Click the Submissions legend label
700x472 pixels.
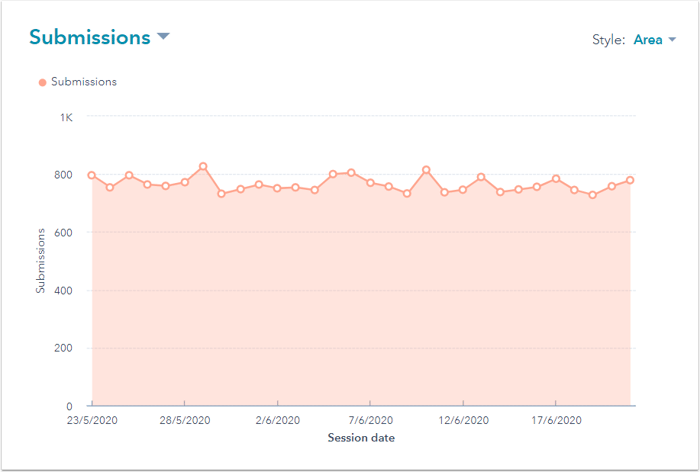pyautogui.click(x=84, y=82)
